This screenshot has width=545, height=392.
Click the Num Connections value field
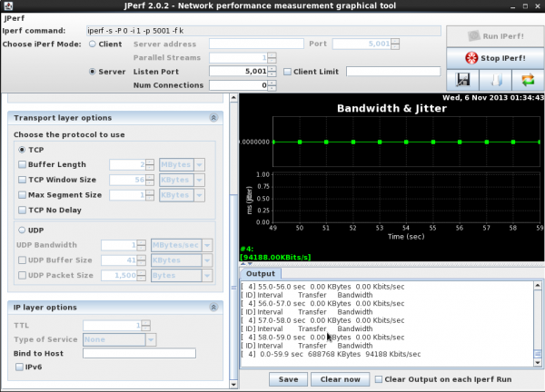(x=238, y=85)
